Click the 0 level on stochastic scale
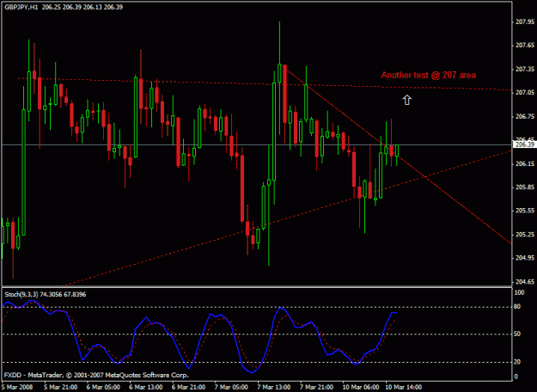This screenshot has height=392, width=537. tap(516, 377)
